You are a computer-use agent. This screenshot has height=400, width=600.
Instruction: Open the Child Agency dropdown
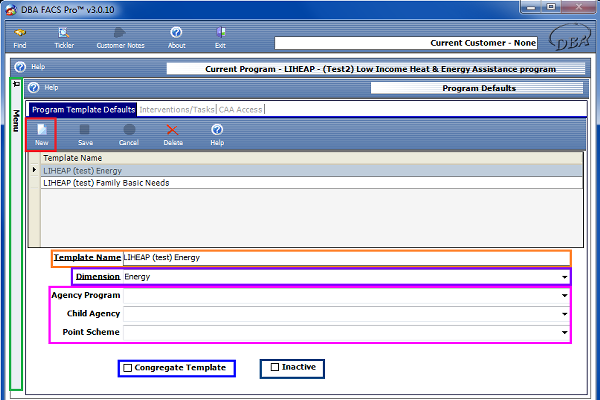564,314
